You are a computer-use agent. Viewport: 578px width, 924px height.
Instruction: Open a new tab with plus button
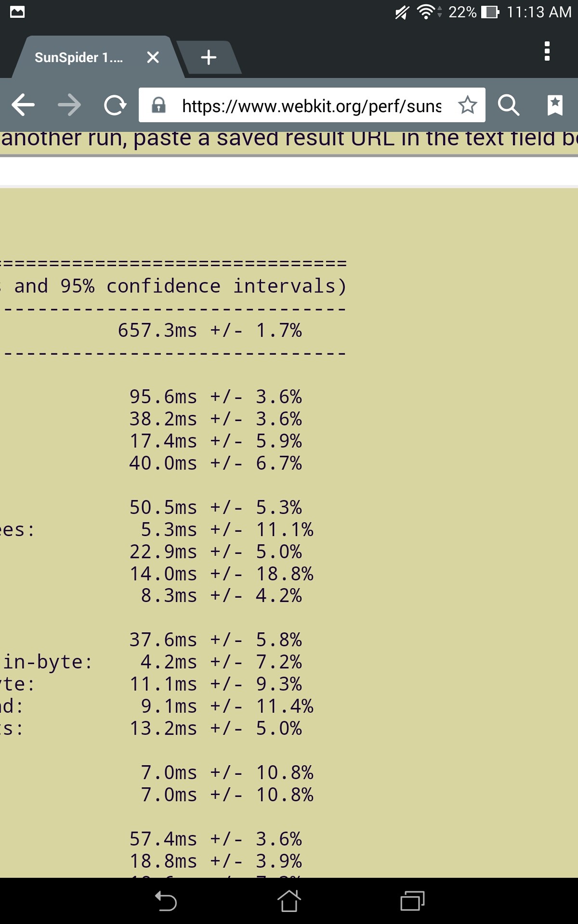click(x=209, y=57)
